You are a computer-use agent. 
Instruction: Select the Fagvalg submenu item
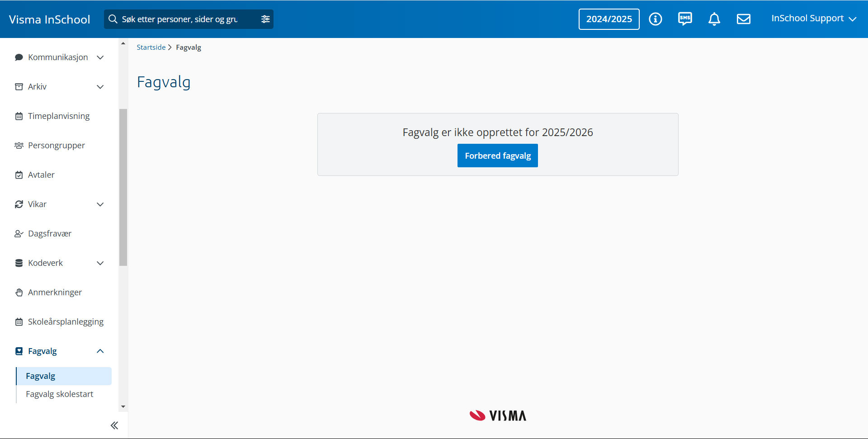pyautogui.click(x=64, y=376)
